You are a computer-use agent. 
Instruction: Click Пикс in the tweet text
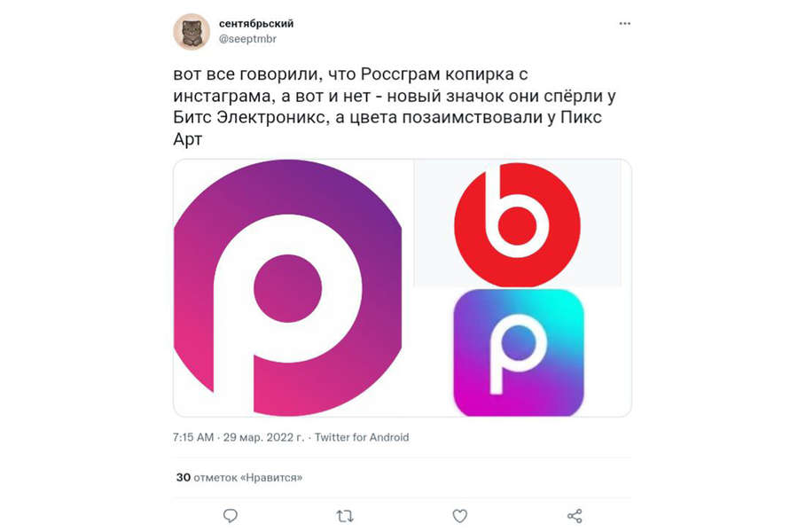[x=581, y=117]
